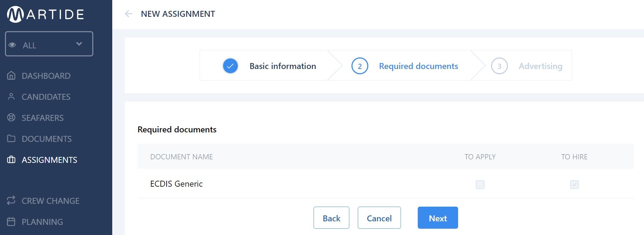The image size is (644, 235).
Task: Go back using the arrow beside New Assignment
Action: point(128,14)
